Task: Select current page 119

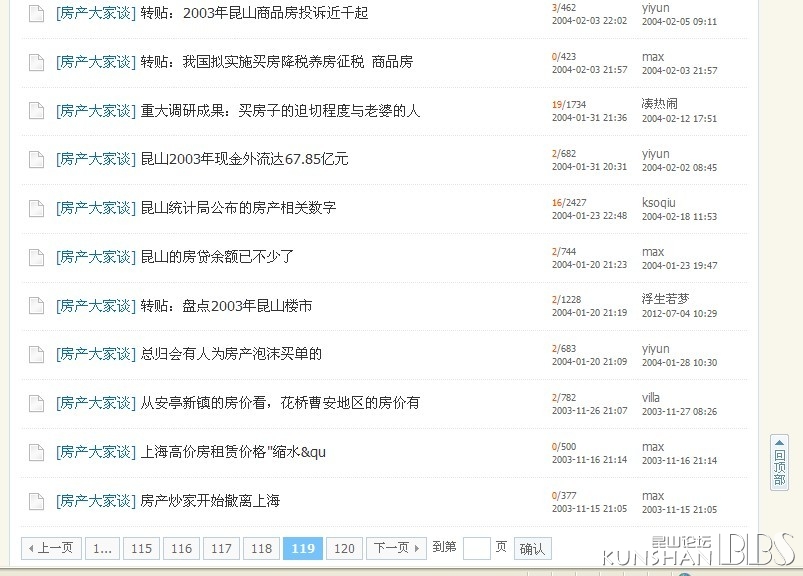Action: pyautogui.click(x=303, y=548)
